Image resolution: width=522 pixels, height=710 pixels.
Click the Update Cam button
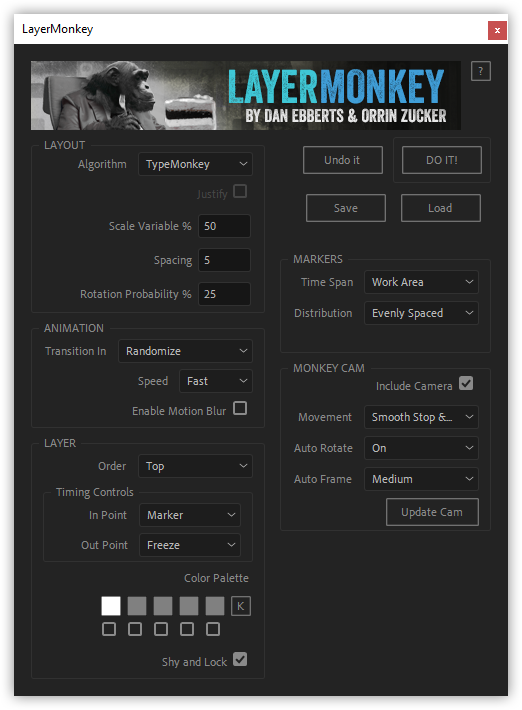[x=432, y=512]
